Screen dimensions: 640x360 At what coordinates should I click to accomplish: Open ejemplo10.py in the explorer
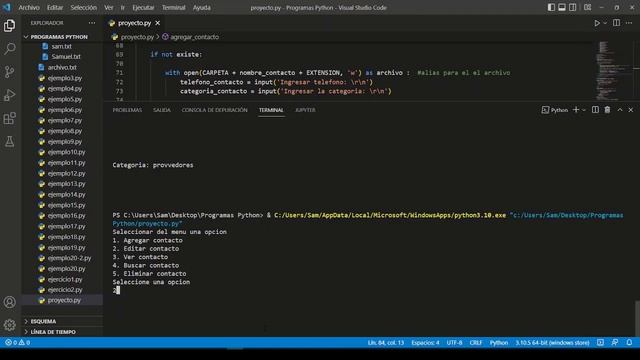pos(66,152)
